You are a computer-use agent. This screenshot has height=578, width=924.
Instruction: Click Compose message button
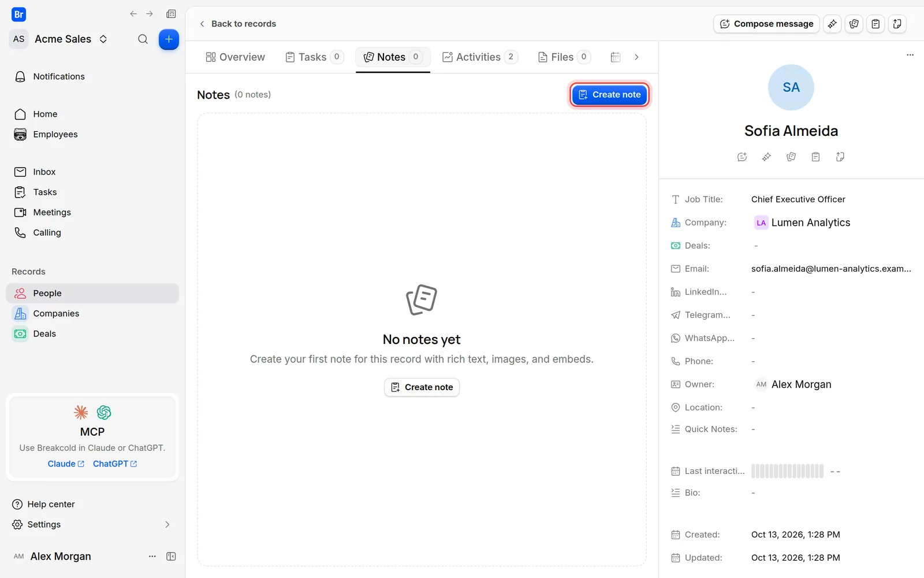[x=766, y=24]
